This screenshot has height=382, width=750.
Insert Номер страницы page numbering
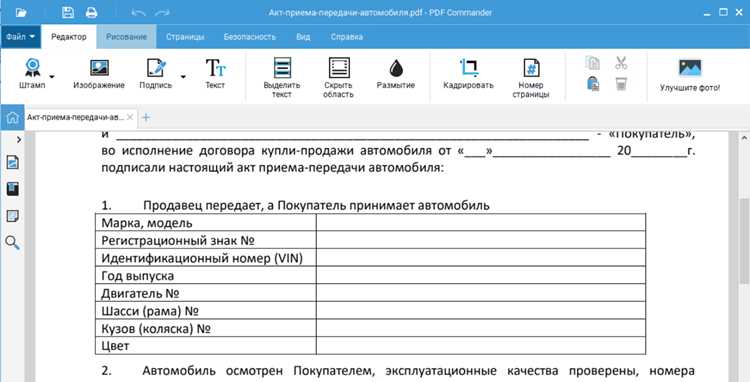point(531,77)
